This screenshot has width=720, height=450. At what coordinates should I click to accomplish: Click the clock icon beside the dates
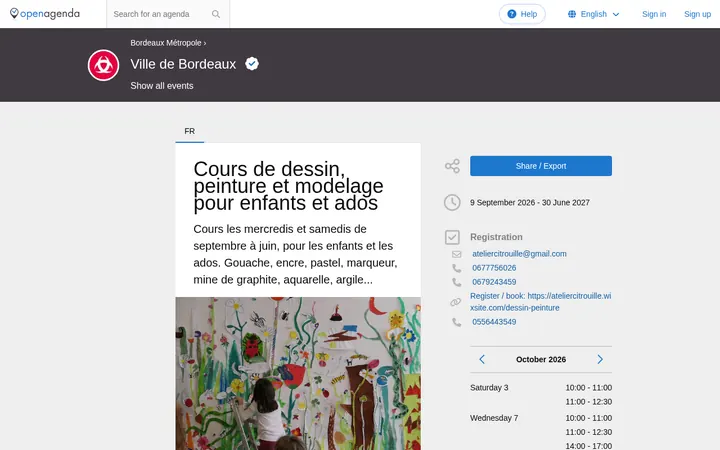[x=452, y=202]
